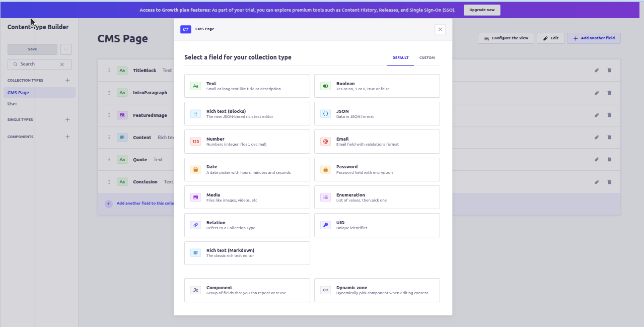Click the Upgrade now button
644x327 pixels.
(482, 10)
